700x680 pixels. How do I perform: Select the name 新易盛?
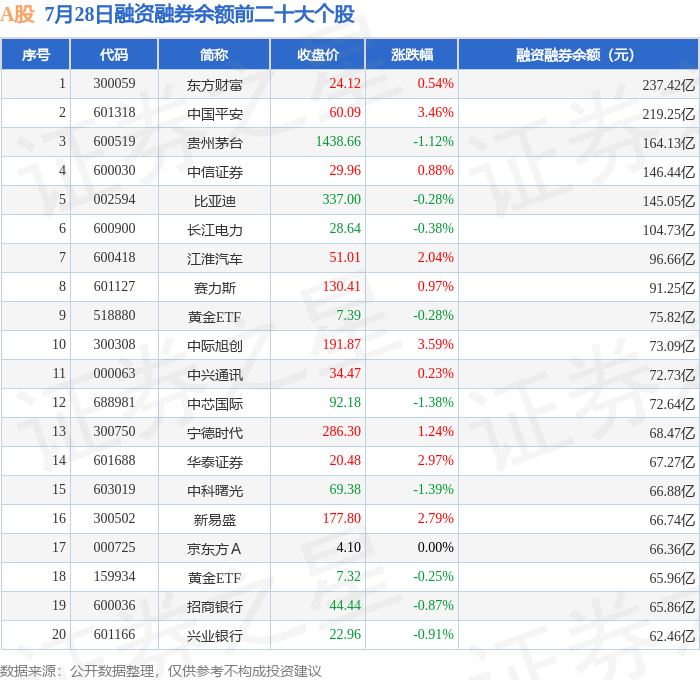coord(215,520)
